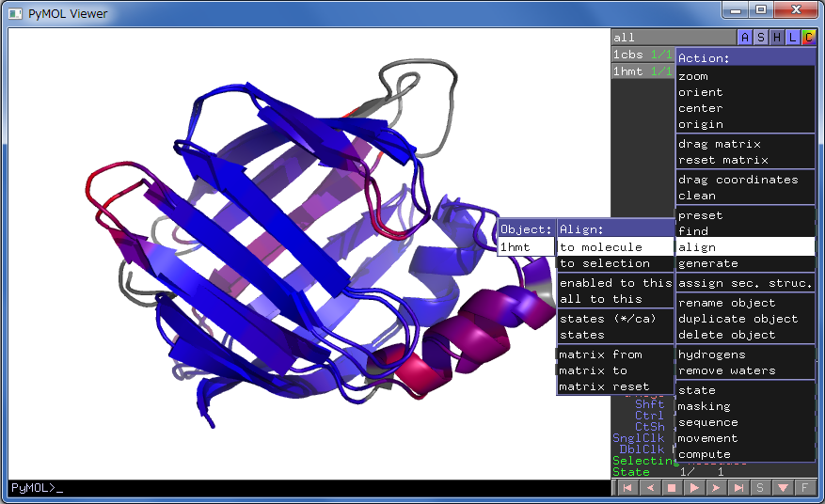The image size is (825, 504).
Task: Stop movie playback
Action: pyautogui.click(x=672, y=488)
